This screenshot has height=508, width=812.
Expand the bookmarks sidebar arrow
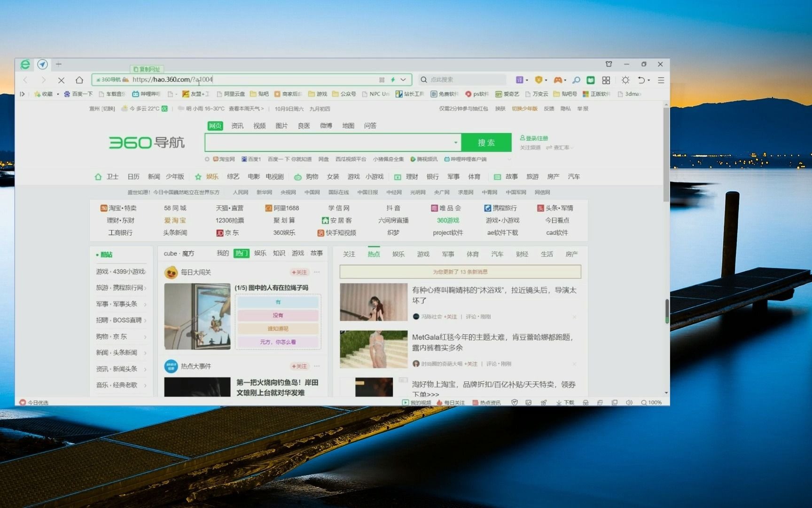coord(22,94)
